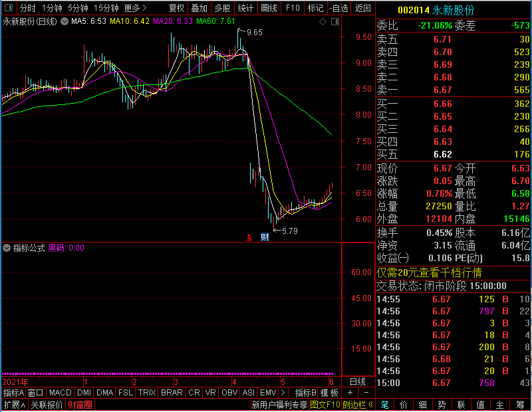Click the 日线 period label
The height and width of the screenshot is (412, 532).
pos(358,382)
